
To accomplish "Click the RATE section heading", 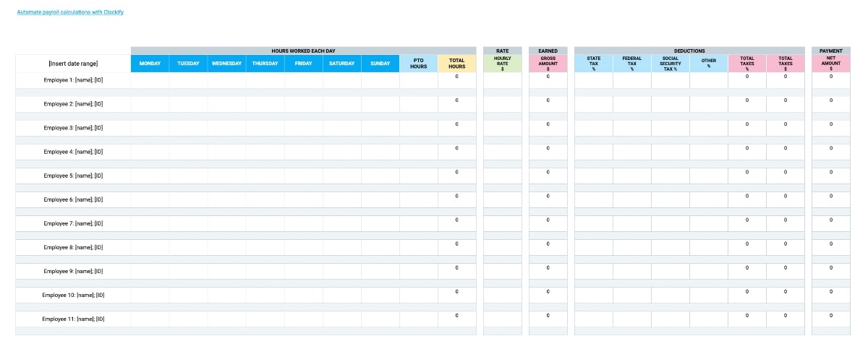I will (x=502, y=51).
